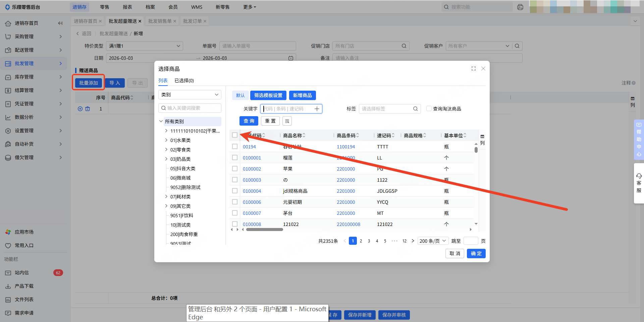Tick the select-all checkbox in the table header
This screenshot has height=322, width=644.
tap(235, 135)
